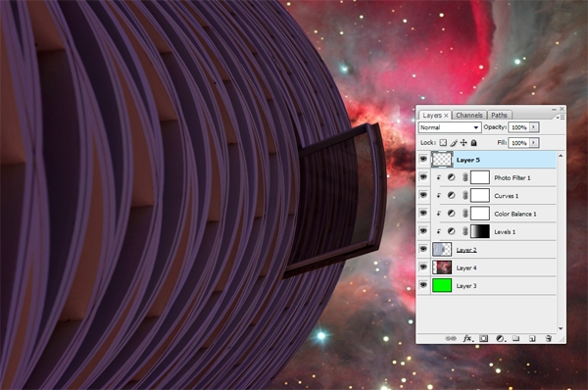Click the Curves 1 mask link icon
The image size is (588, 390).
465,195
